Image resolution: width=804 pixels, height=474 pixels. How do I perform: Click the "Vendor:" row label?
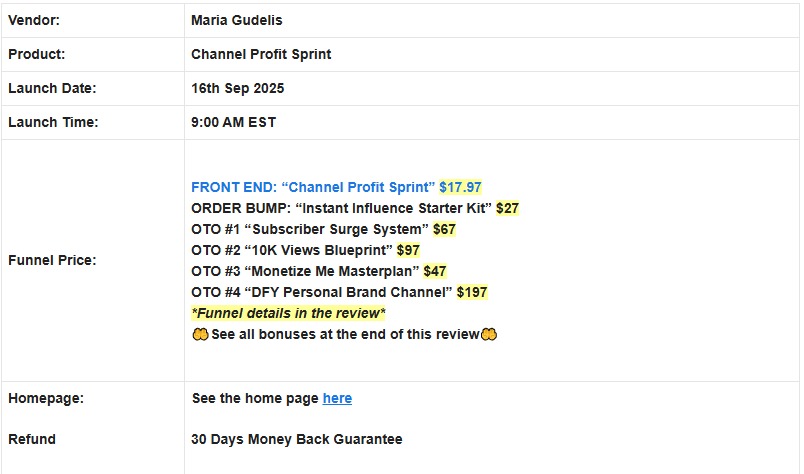tap(32, 20)
